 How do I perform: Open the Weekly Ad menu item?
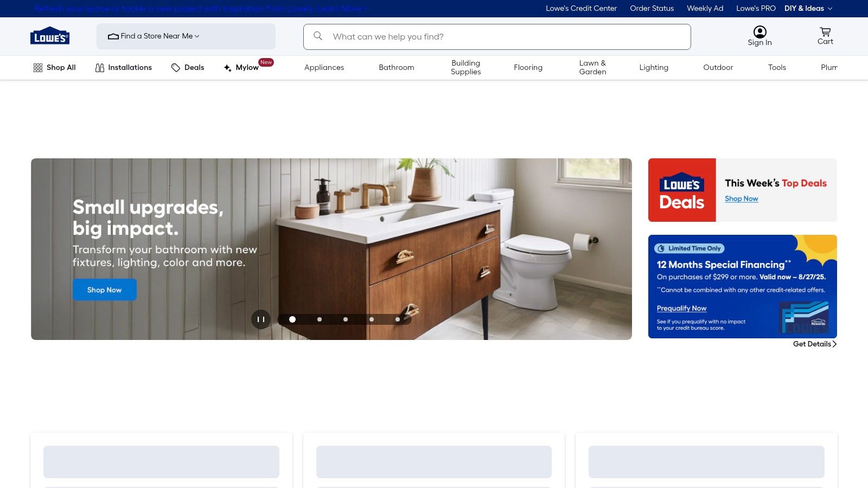pos(705,8)
